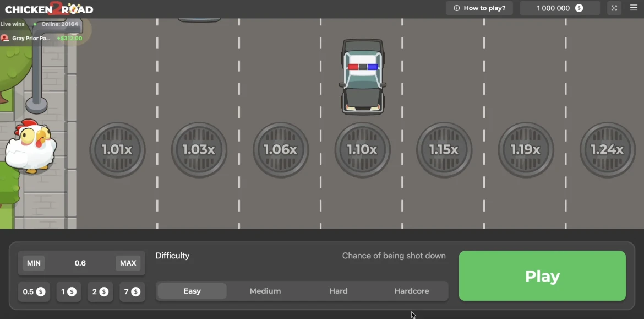The width and height of the screenshot is (644, 319).
Task: Set bet to MAX
Action: (x=128, y=263)
